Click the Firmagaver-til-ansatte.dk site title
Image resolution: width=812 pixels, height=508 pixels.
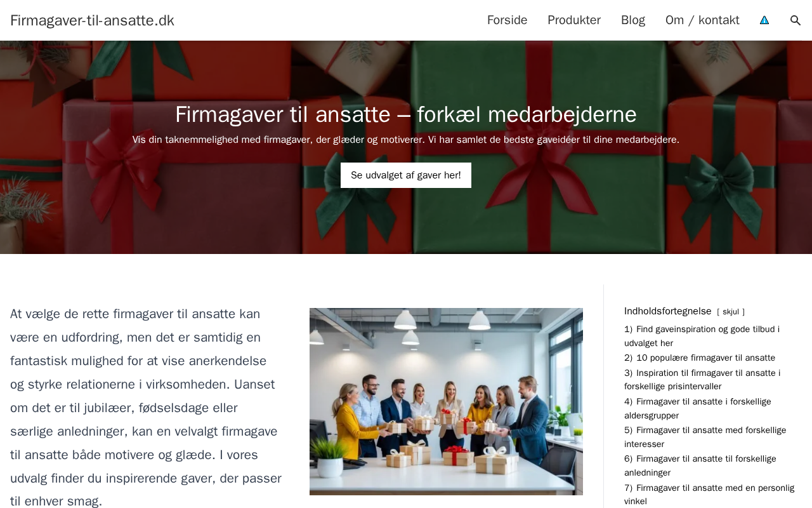[92, 20]
